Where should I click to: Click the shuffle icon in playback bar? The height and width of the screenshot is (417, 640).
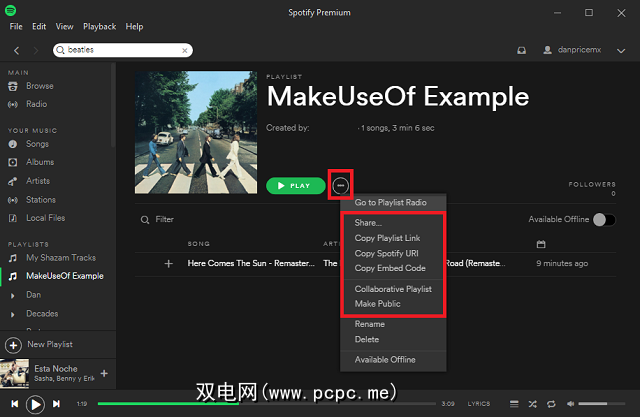[531, 404]
